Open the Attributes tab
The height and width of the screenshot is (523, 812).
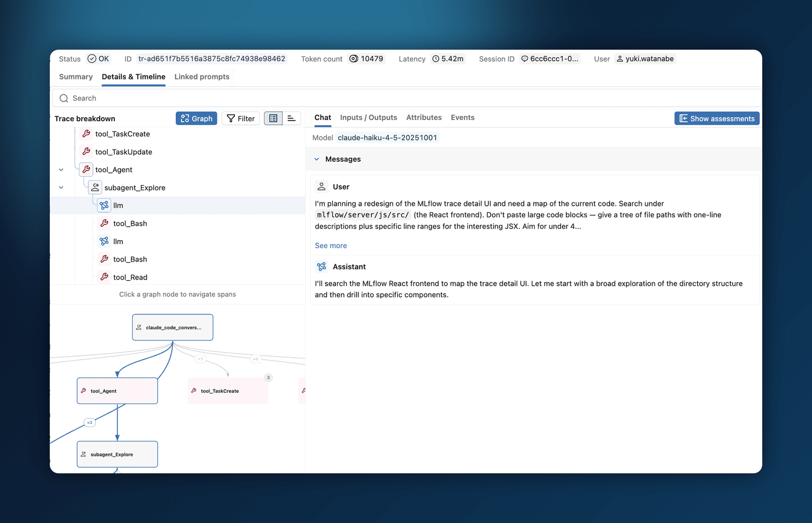(424, 118)
